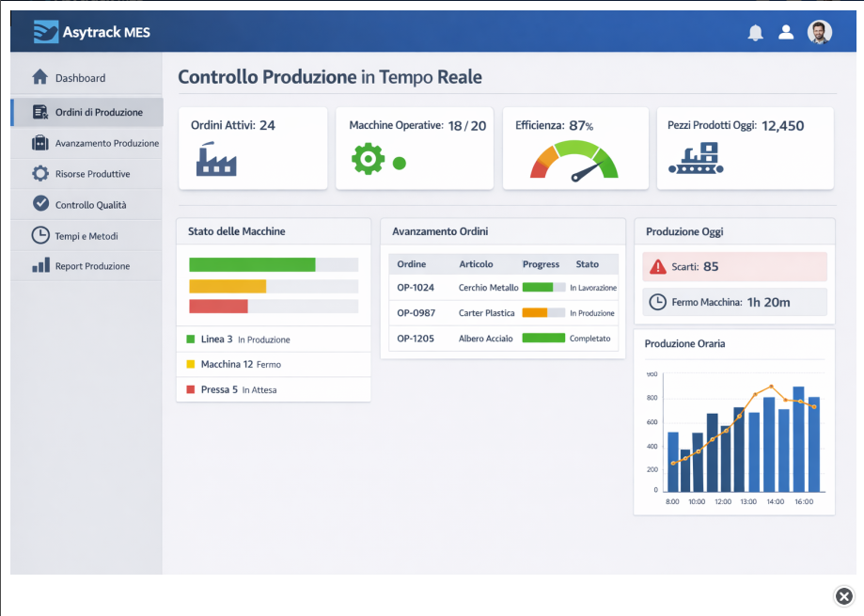Screen dimensions: 864x616
Task: Click the green status dot beside gear
Action: tap(399, 163)
